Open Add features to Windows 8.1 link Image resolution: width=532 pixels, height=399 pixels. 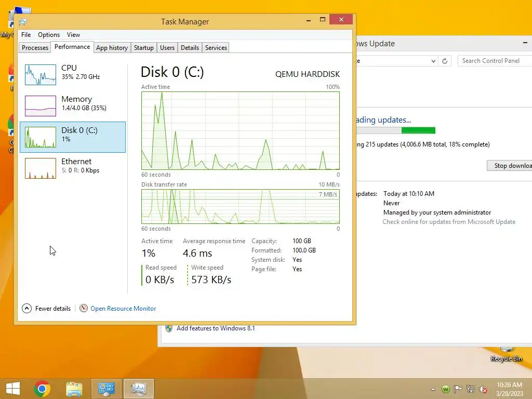pos(216,328)
